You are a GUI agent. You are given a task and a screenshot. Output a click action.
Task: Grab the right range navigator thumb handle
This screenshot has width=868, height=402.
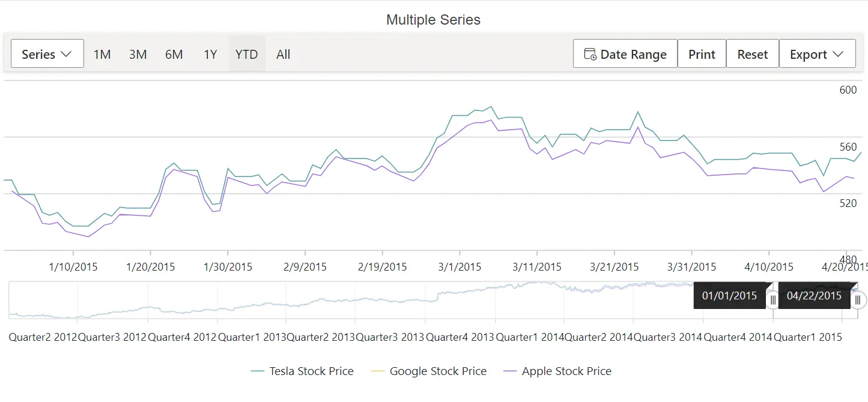[858, 299]
